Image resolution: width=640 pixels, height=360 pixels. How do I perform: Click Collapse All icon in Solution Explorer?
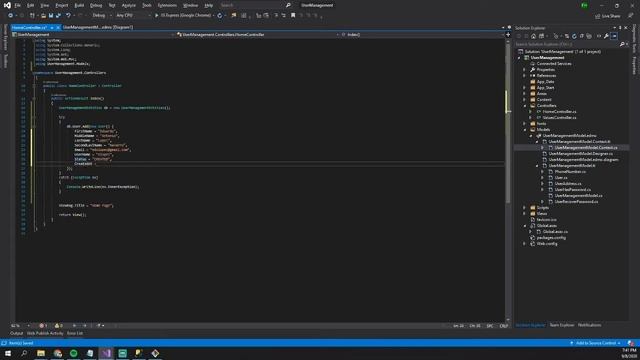point(582,36)
